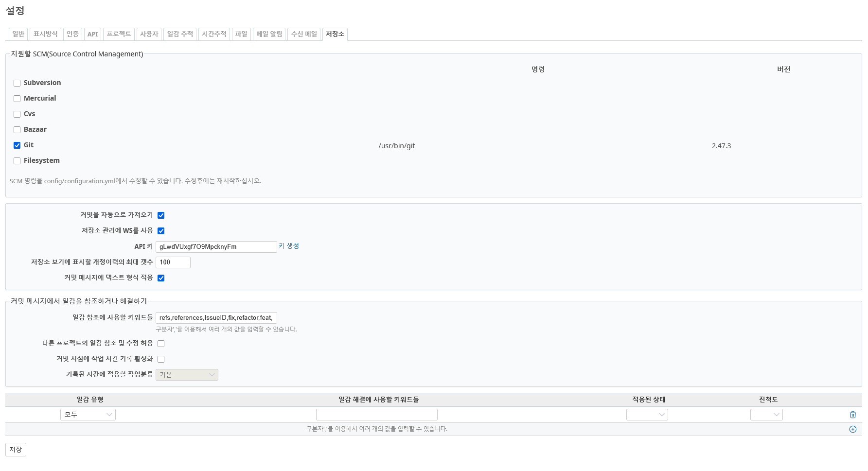Switch to the 일반 tab
The height and width of the screenshot is (471, 868).
coord(18,34)
